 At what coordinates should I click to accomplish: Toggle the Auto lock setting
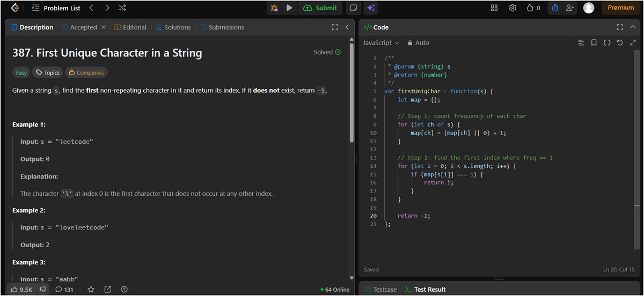(419, 42)
